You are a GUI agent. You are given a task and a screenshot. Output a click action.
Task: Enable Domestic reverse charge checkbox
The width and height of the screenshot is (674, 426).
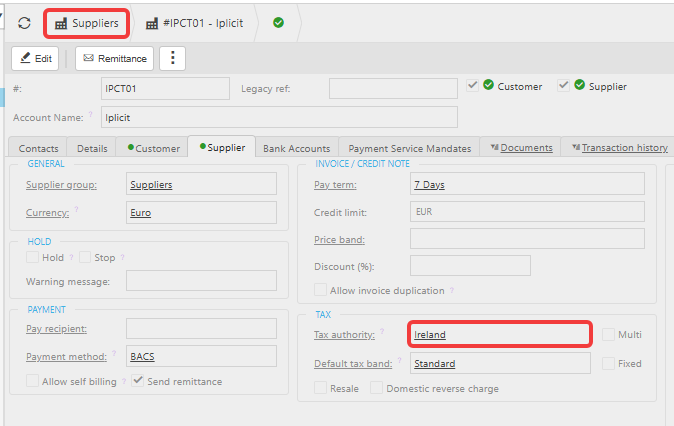coord(377,388)
